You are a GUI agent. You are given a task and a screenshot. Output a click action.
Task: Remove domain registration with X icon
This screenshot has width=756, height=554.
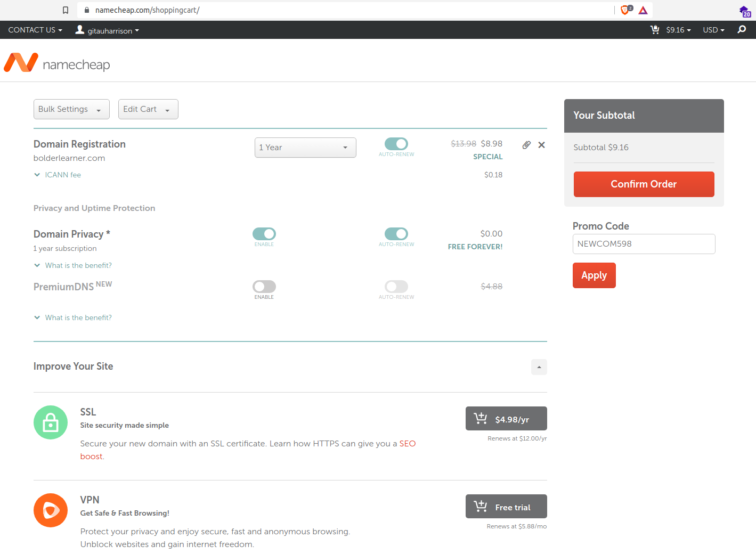tap(541, 145)
